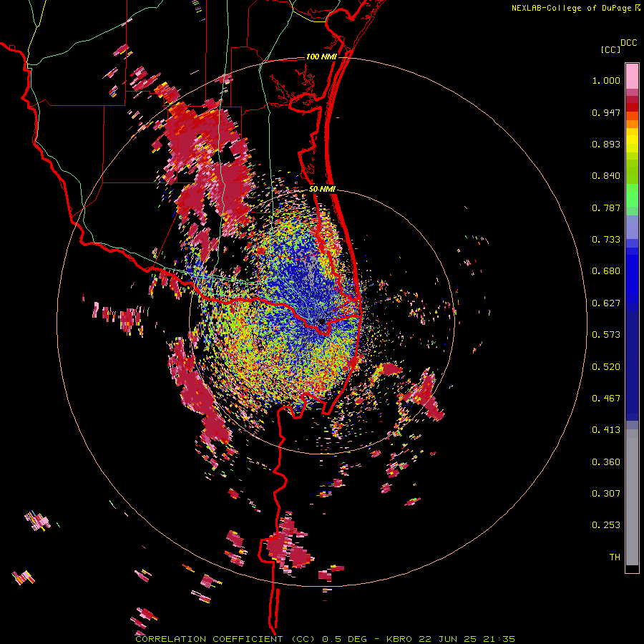
Task: Click the 1.000 color scale value
Action: point(606,80)
